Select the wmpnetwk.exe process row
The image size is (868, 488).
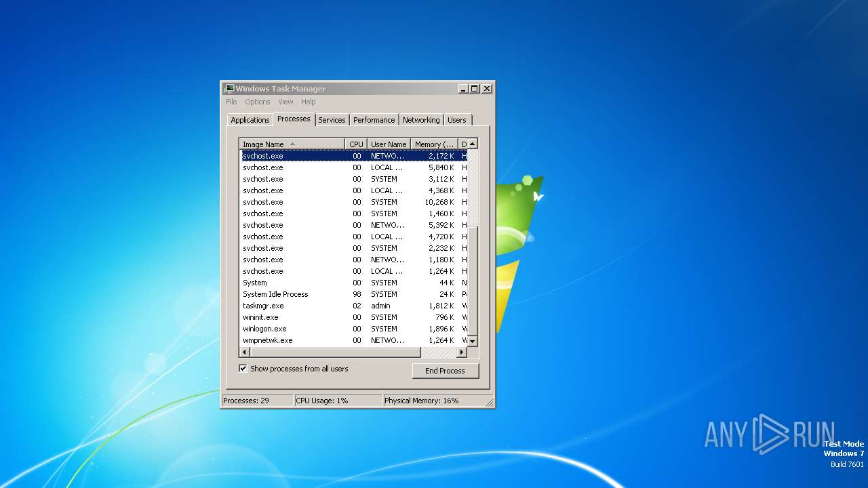tap(353, 340)
